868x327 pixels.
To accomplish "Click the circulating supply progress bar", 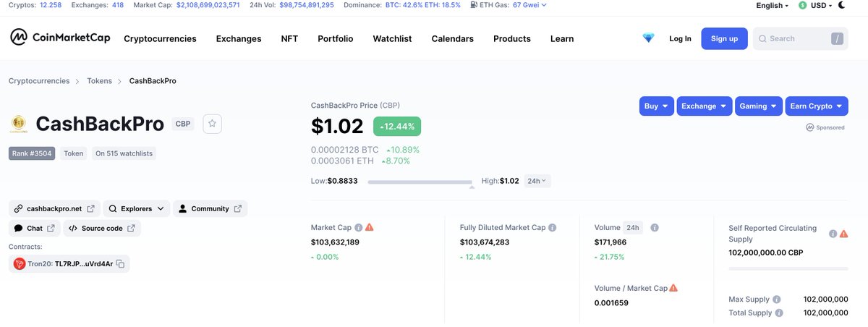I will 788,268.
